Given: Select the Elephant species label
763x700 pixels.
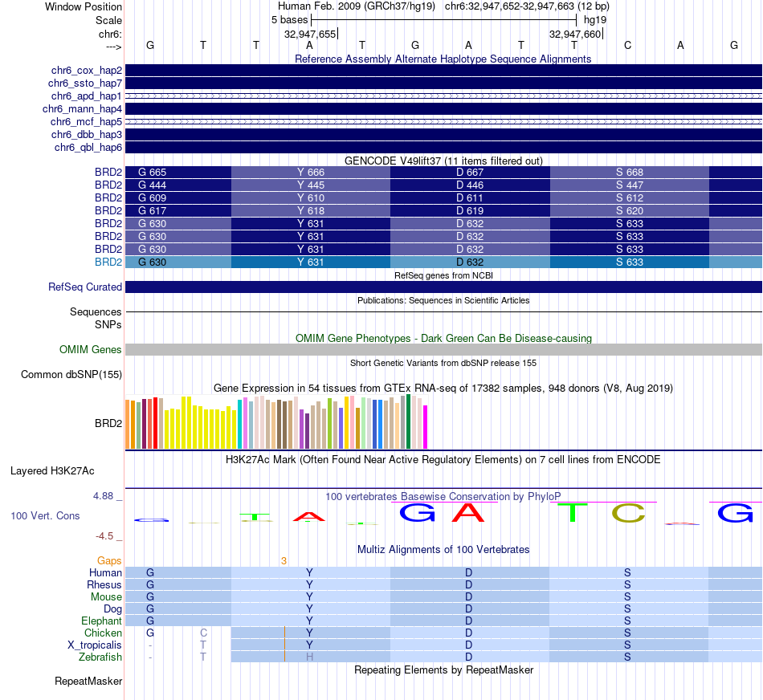Looking at the screenshot, I should pyautogui.click(x=102, y=621).
